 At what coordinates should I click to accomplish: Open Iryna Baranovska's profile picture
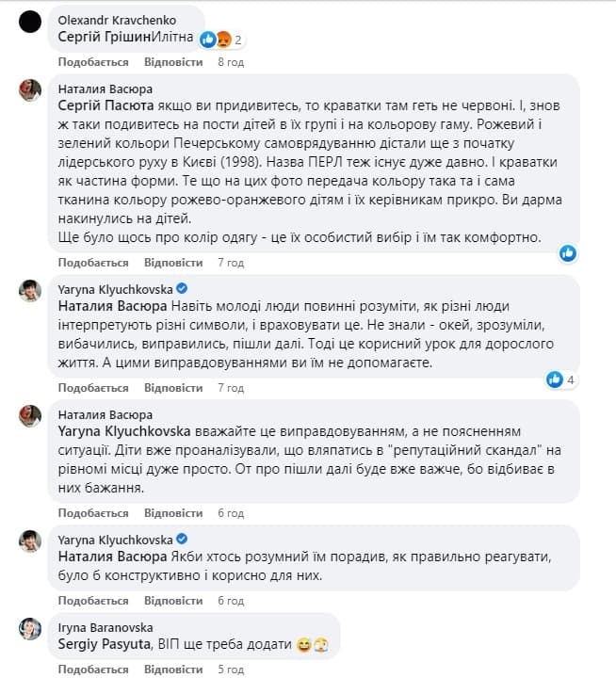click(30, 628)
